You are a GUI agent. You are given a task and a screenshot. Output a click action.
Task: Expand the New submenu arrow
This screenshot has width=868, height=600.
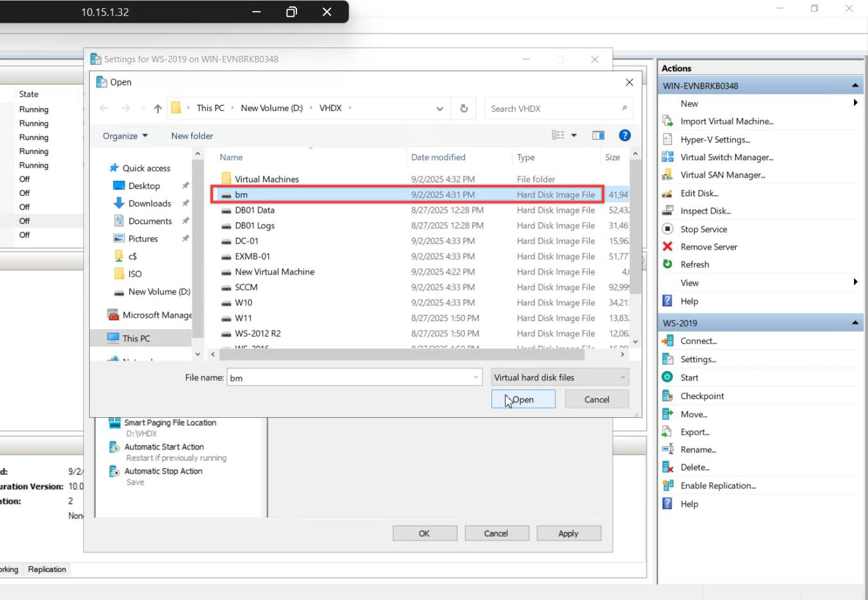point(855,103)
